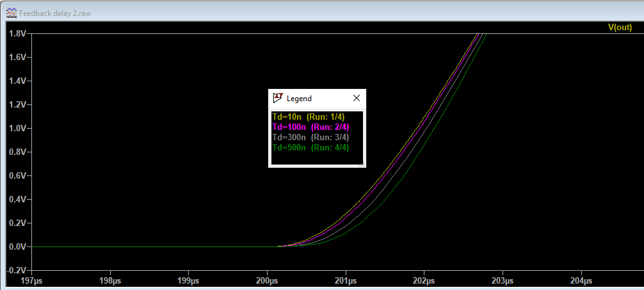The image size is (644, 290).
Task: Click the 1.6V vertical axis label
Action: coord(18,57)
